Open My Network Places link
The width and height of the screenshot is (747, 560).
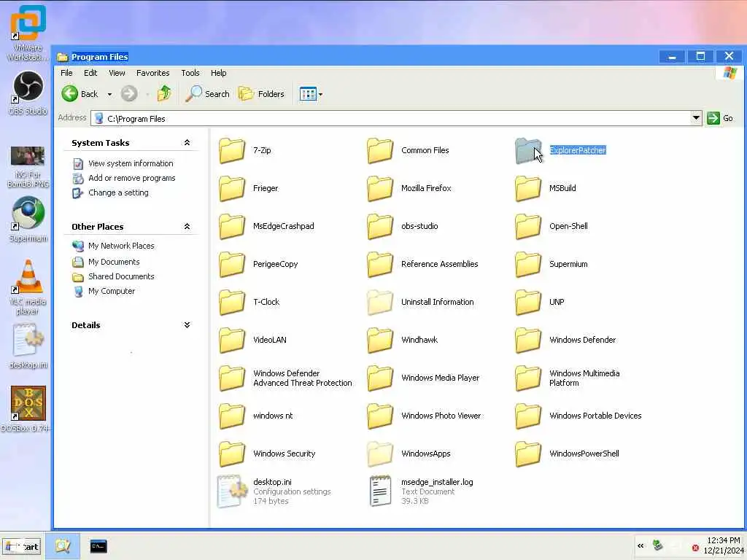click(121, 246)
